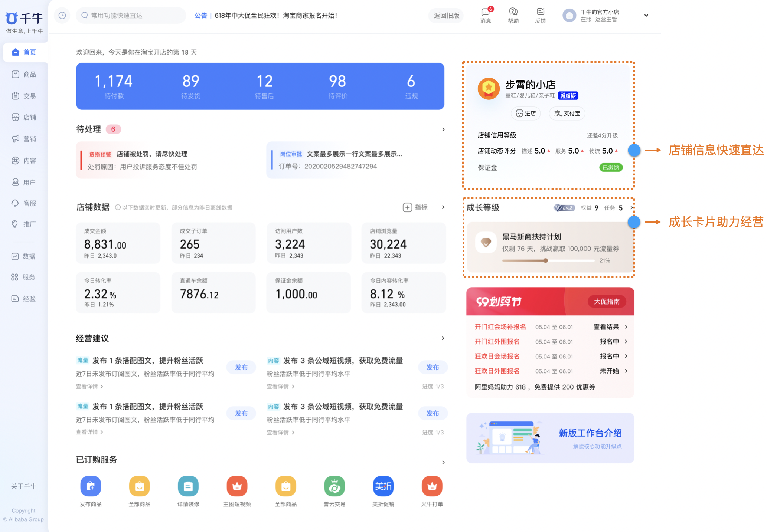
Task: Expand the 经营建议 section arrow
Action: (443, 338)
